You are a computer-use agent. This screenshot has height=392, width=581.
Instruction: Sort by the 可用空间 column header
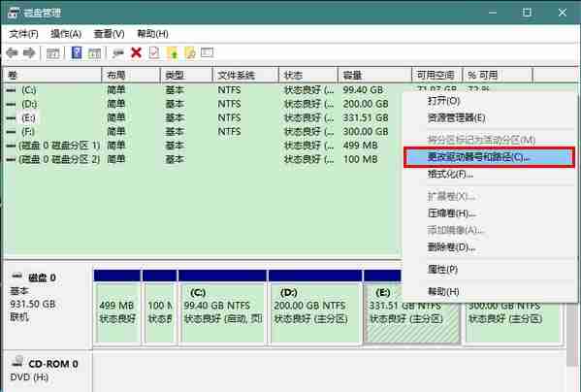pyautogui.click(x=436, y=76)
